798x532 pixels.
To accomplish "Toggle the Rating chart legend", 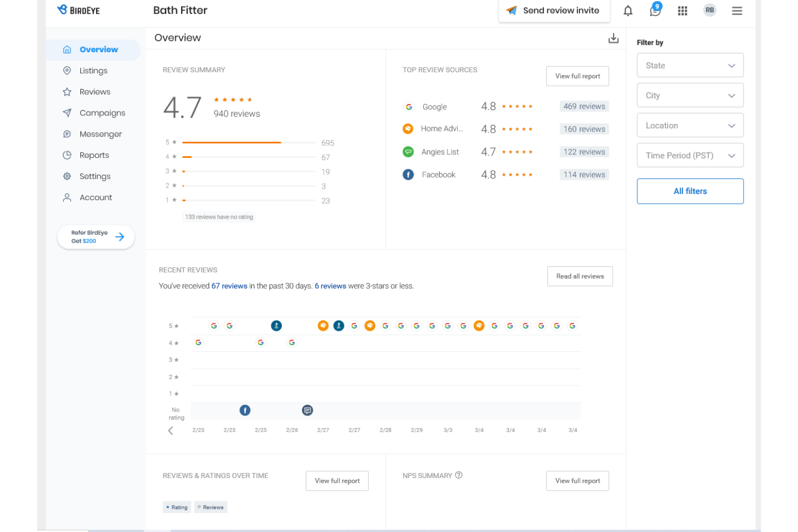I will [177, 507].
